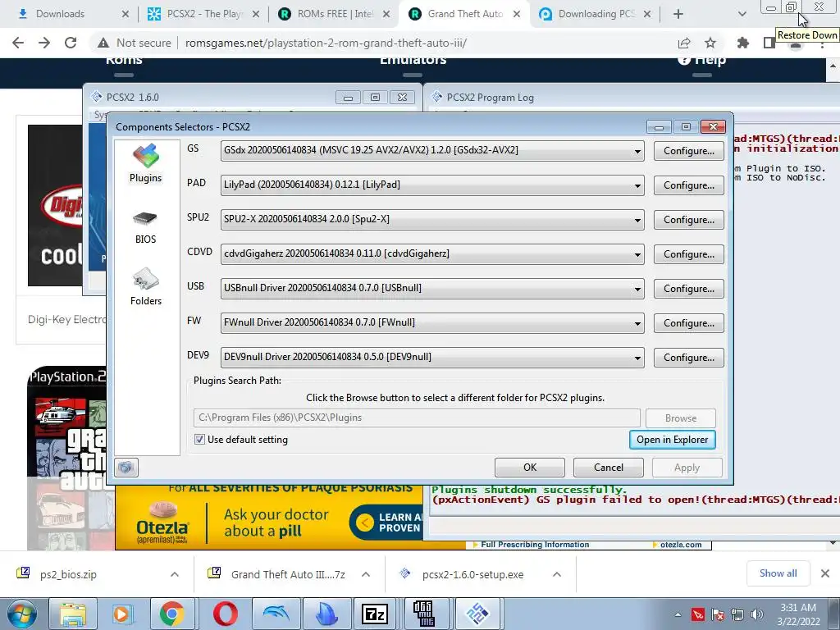Open Help link on website header

[702, 60]
